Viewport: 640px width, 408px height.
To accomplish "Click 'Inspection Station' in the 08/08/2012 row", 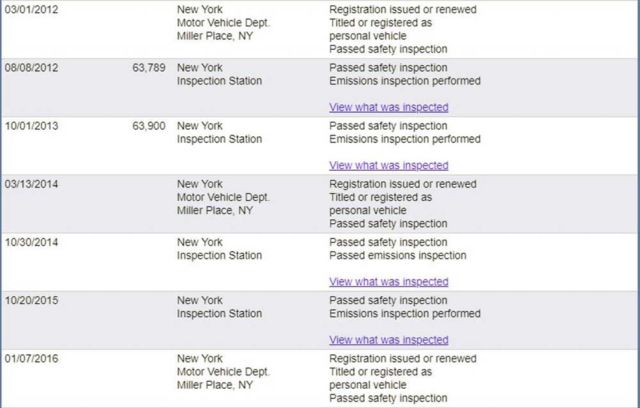I will pyautogui.click(x=219, y=81).
